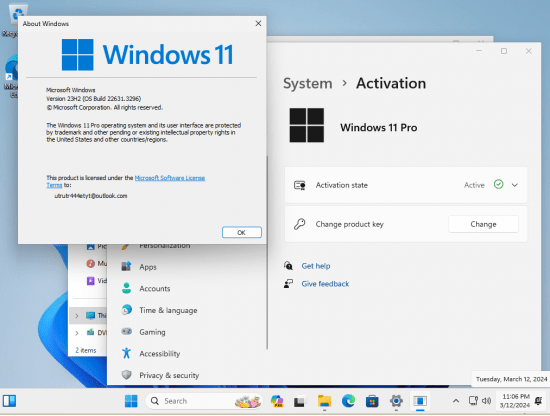
Task: Select This PC icon in File Explorer
Action: [90, 315]
